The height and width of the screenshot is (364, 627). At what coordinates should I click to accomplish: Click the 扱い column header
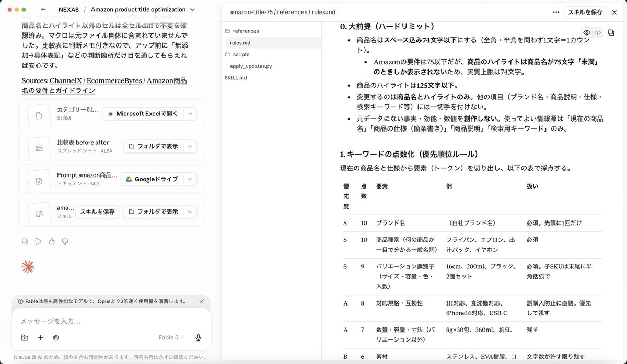pos(532,186)
